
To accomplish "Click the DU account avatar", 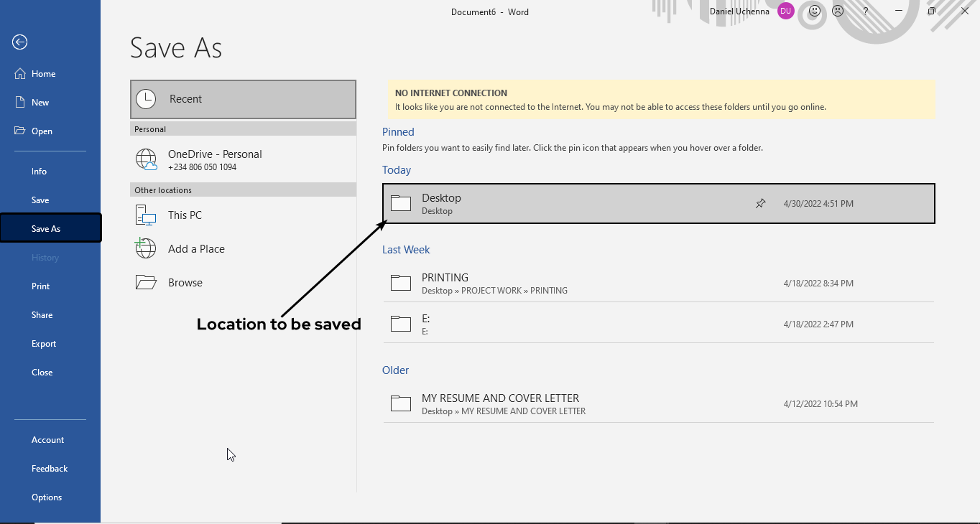I will pos(785,11).
